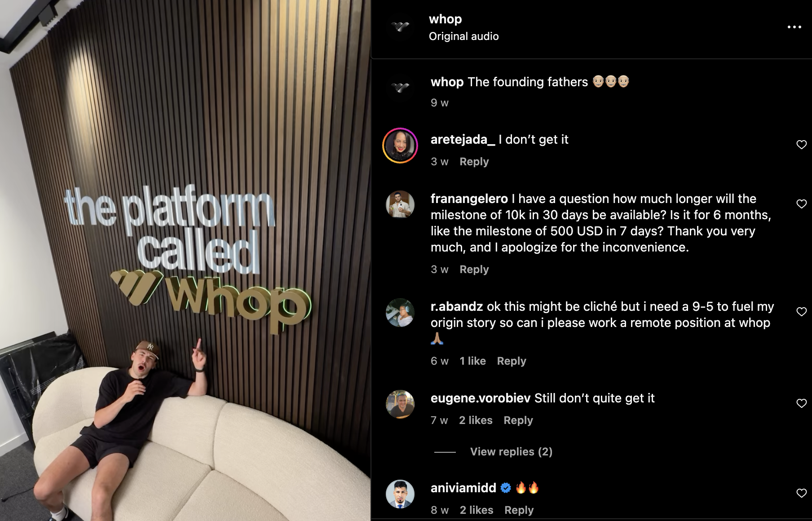
Task: Tap heart icon on aniviamidd's comment
Action: click(802, 493)
